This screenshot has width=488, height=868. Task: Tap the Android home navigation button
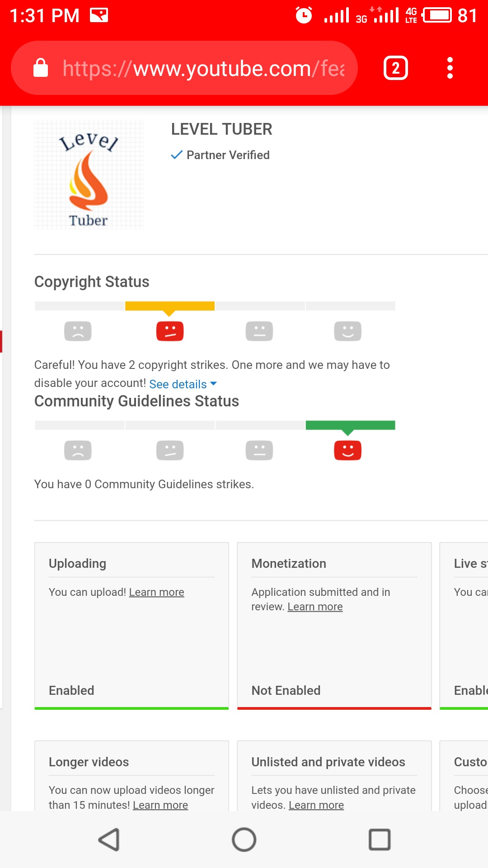coord(244,840)
